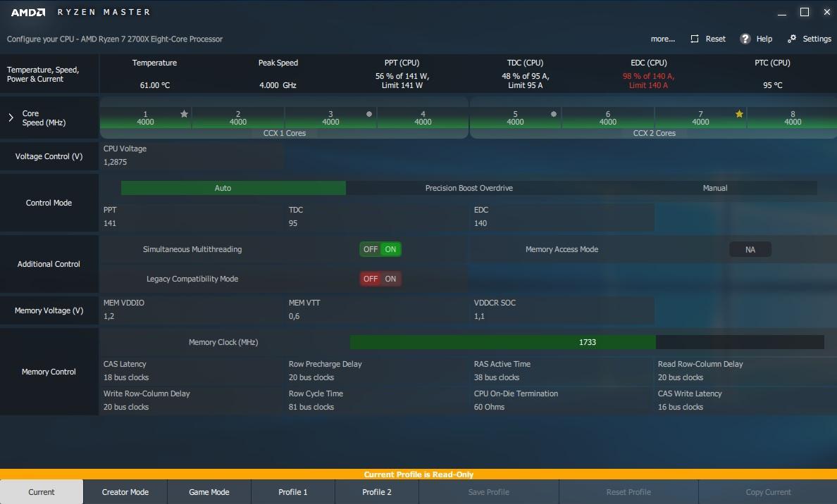Click the AMD logo
Viewport: 837px width, 504px height.
point(28,12)
